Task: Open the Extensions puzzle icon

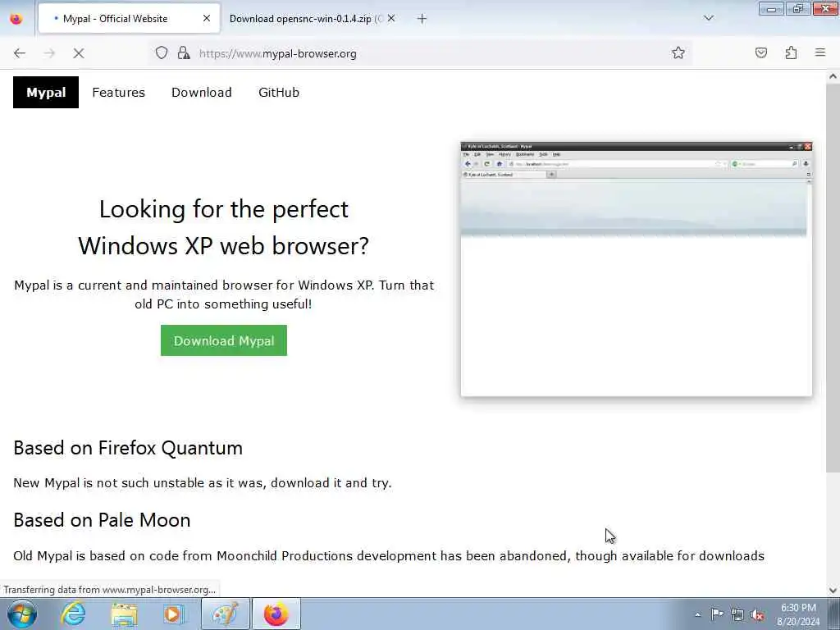Action: [x=792, y=52]
